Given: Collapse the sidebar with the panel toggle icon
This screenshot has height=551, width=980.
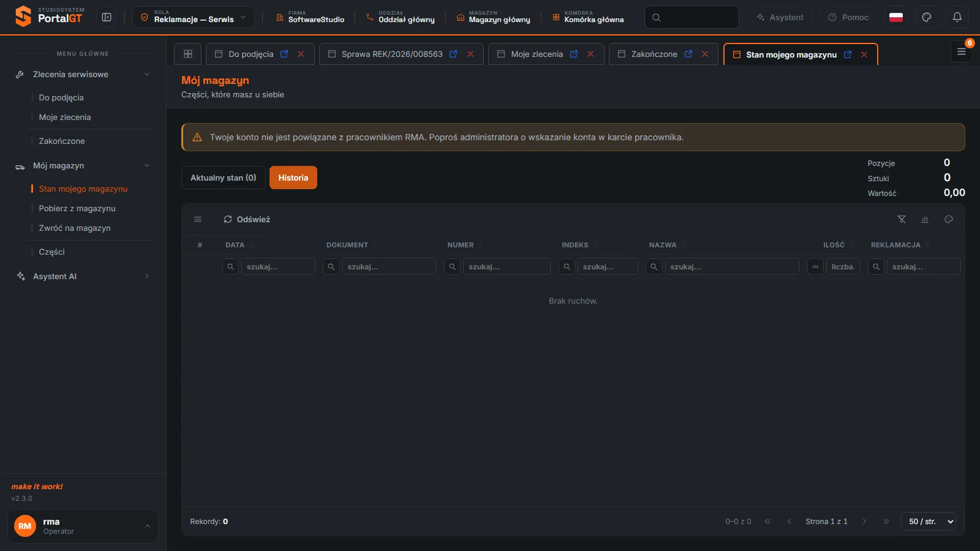Looking at the screenshot, I should click(x=107, y=17).
